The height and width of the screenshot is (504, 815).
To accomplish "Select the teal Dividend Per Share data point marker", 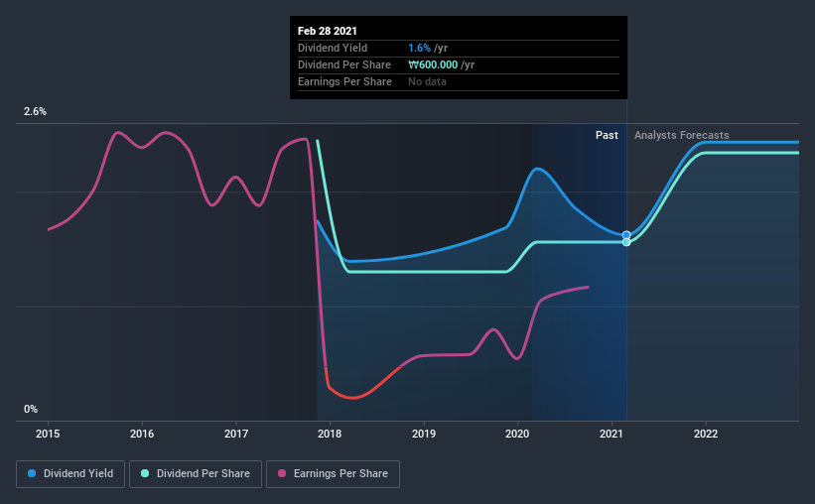I will point(626,242).
